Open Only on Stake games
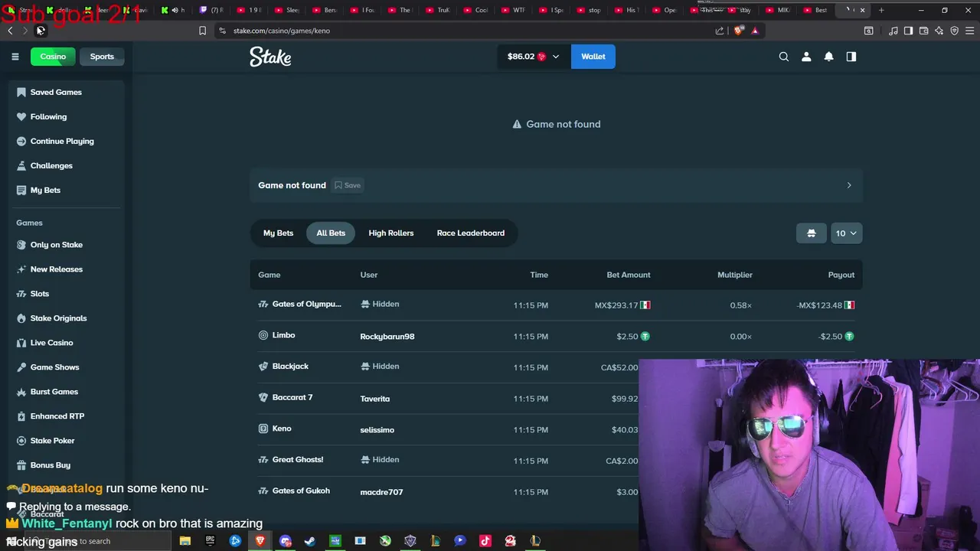 [x=57, y=245]
